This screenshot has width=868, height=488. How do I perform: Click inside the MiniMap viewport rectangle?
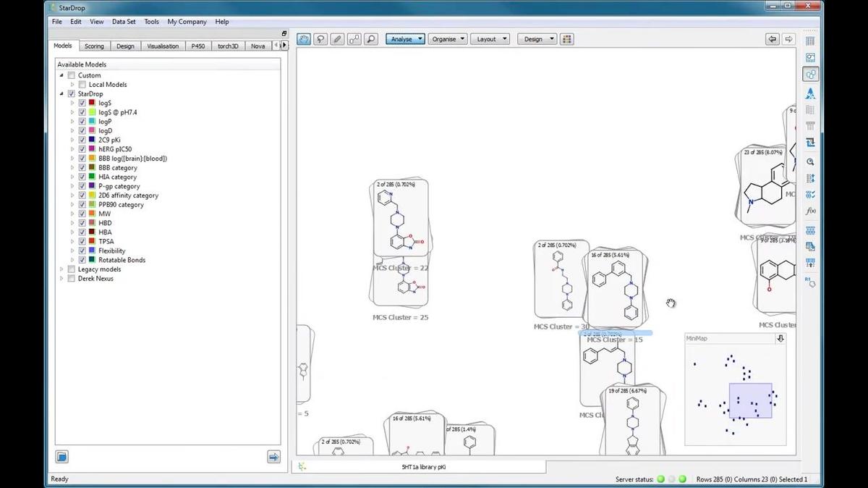(x=750, y=398)
